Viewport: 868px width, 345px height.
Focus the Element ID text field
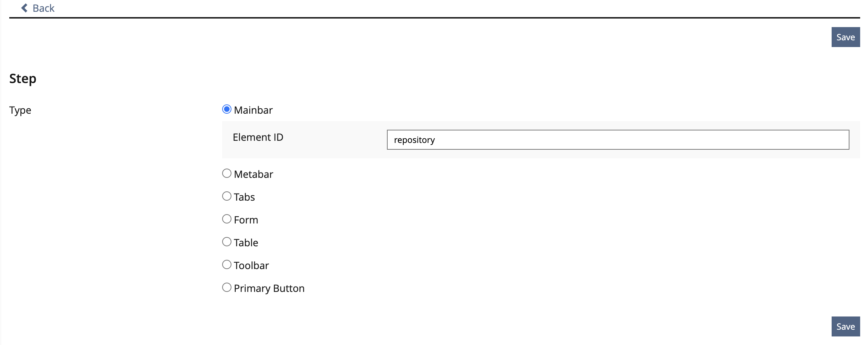[618, 140]
